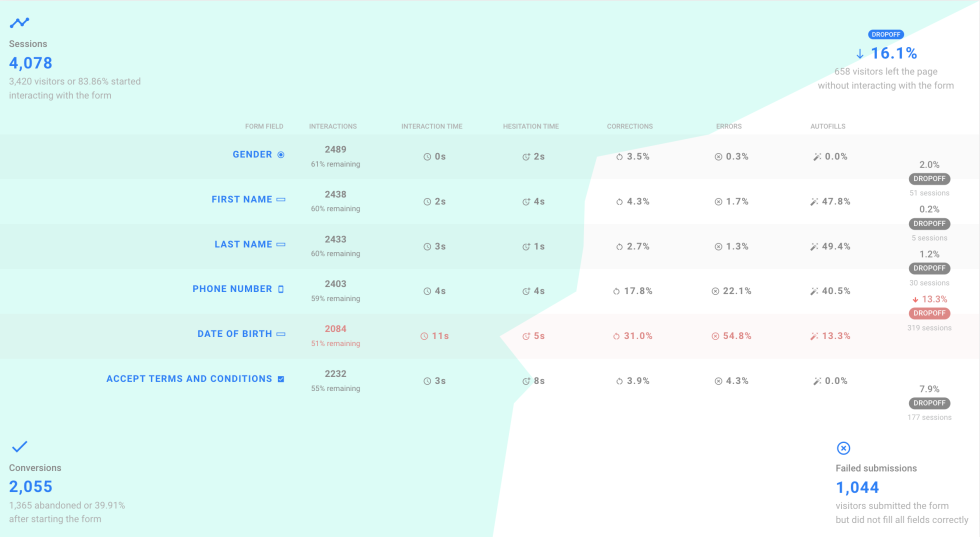
Task: Click the text field icon next to LAST NAME
Action: click(281, 244)
